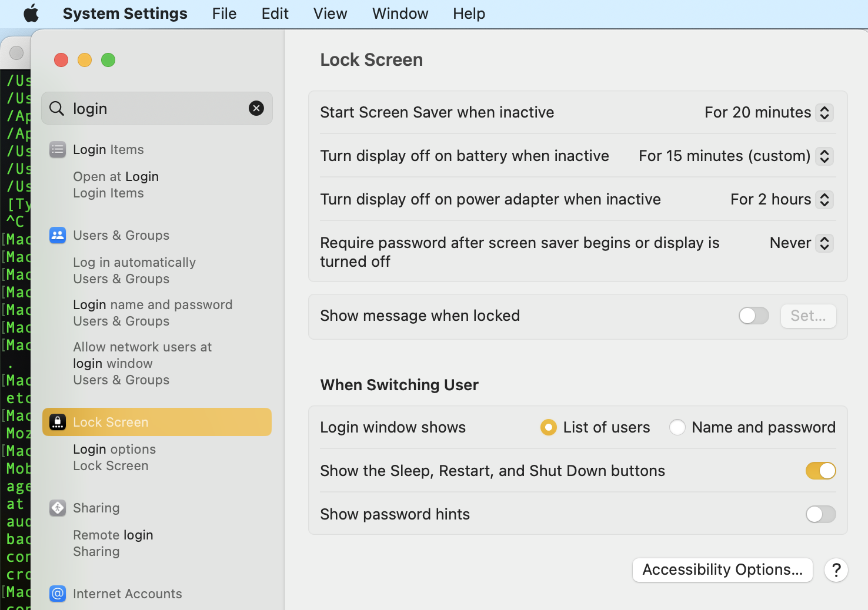Open the Apple menu icon
This screenshot has width=868, height=610.
tap(31, 13)
